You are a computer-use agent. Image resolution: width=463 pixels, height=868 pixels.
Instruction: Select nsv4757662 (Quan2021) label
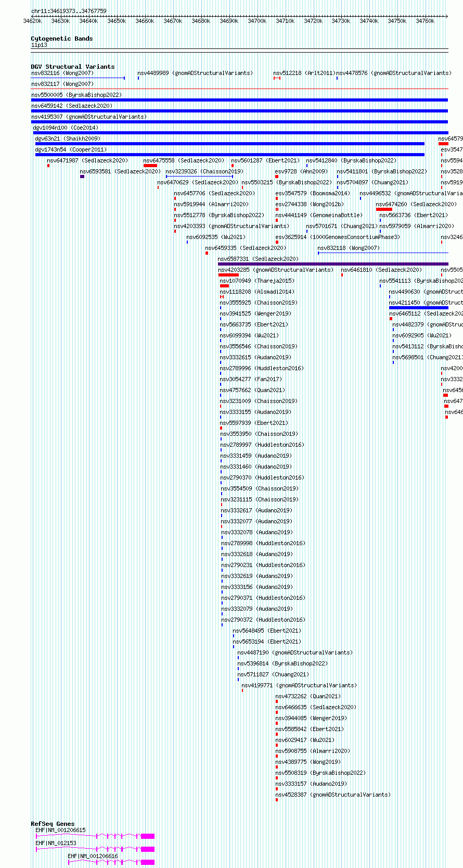[252, 390]
